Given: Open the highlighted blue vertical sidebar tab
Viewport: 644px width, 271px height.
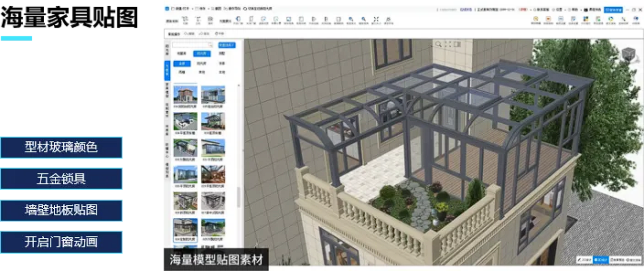Looking at the screenshot, I should [x=167, y=70].
